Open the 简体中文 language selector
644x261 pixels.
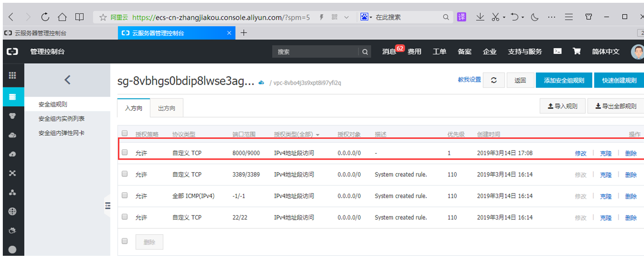[605, 52]
